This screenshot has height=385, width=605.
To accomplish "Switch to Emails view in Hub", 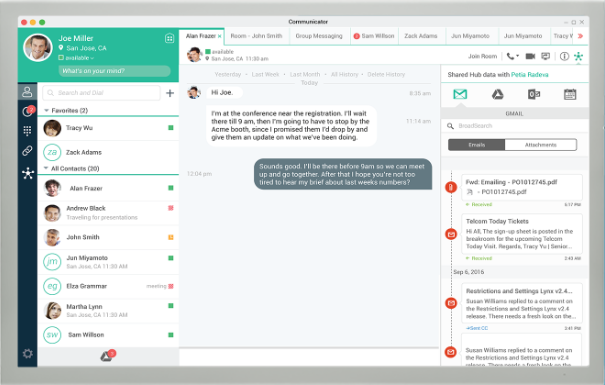I will pos(477,145).
